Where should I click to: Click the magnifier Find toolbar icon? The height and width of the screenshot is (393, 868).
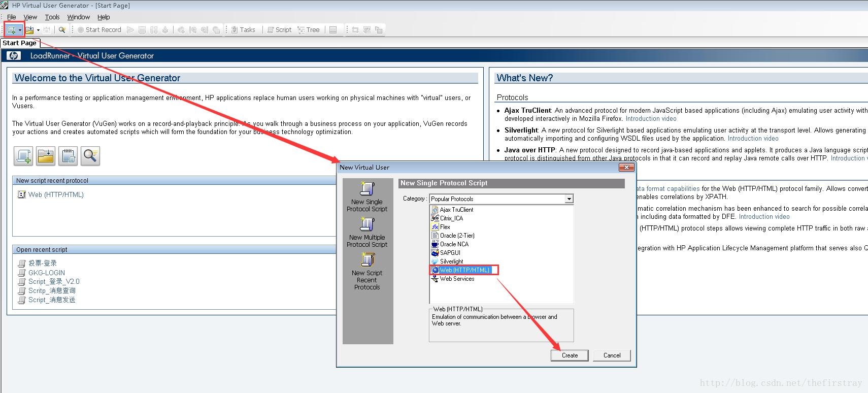[x=62, y=30]
